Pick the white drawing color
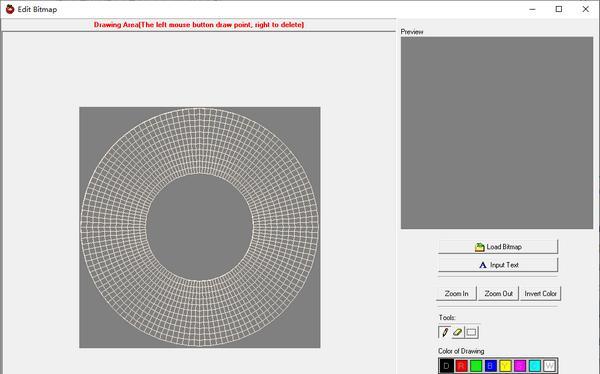Screen dimensions: 600x374 coord(549,366)
